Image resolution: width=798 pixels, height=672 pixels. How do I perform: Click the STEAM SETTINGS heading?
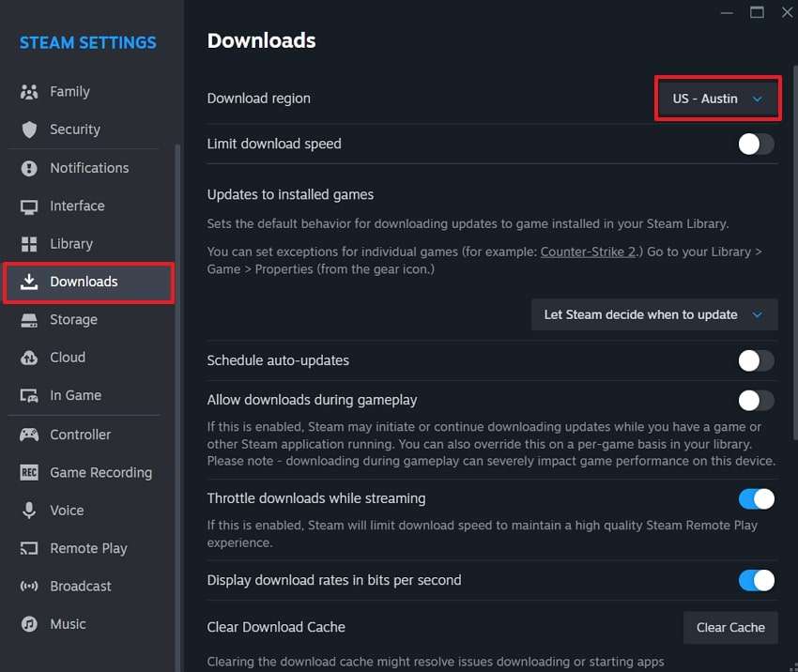pyautogui.click(x=88, y=43)
